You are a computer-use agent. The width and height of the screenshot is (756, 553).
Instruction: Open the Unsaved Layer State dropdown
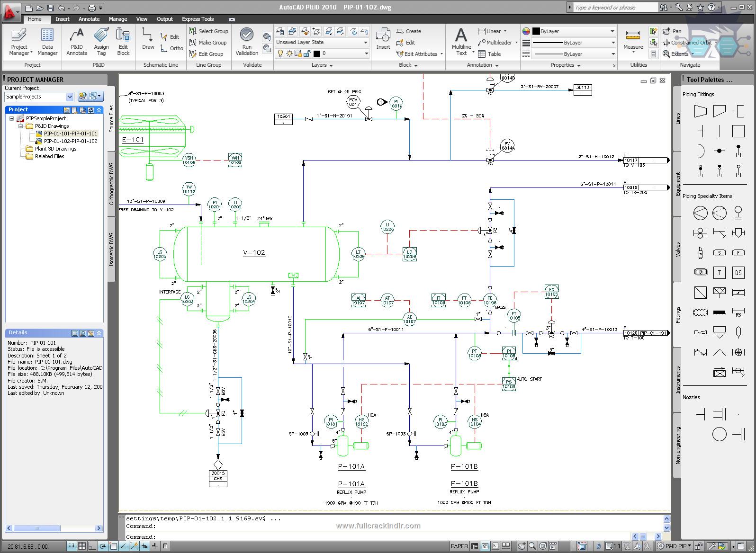(322, 42)
